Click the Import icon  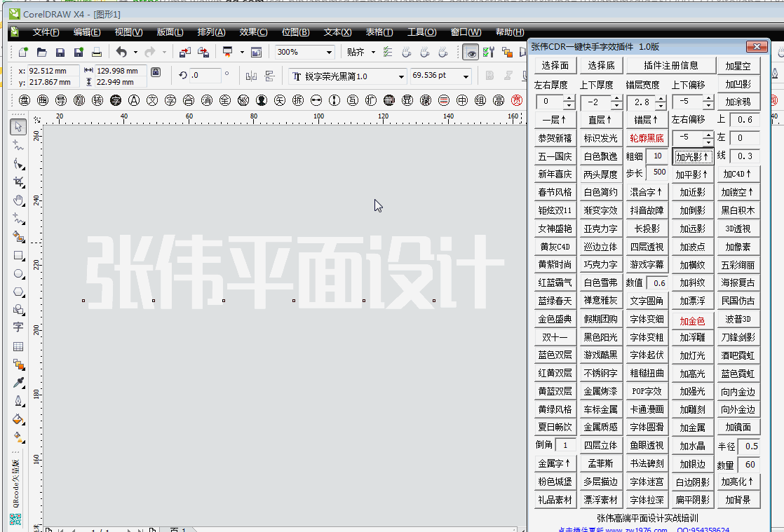[x=185, y=52]
